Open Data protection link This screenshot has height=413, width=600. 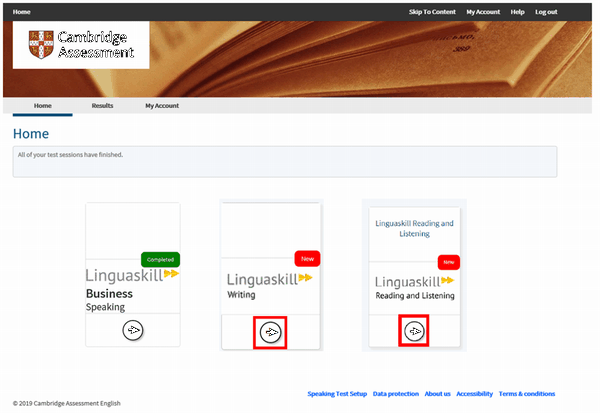pos(396,393)
